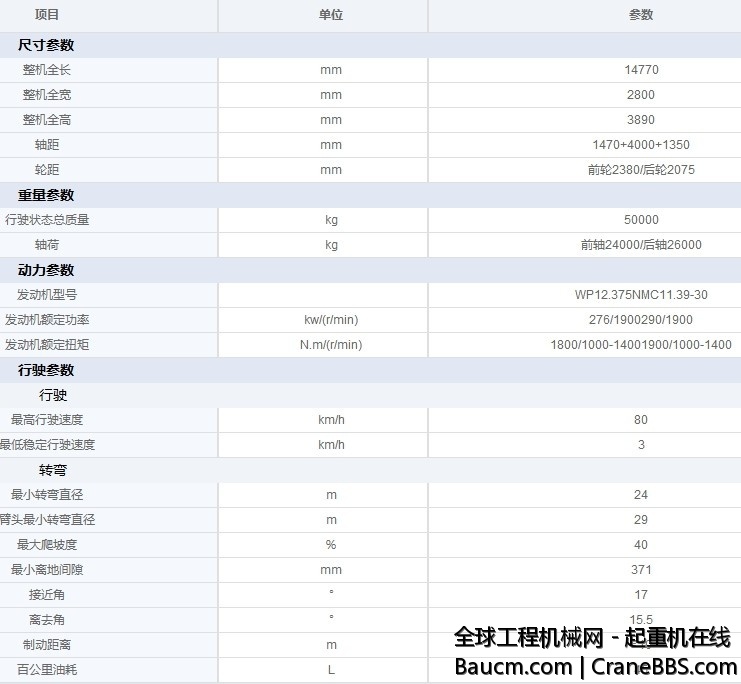Image resolution: width=741 pixels, height=684 pixels.
Task: Click the 单位 column header
Action: 331,15
